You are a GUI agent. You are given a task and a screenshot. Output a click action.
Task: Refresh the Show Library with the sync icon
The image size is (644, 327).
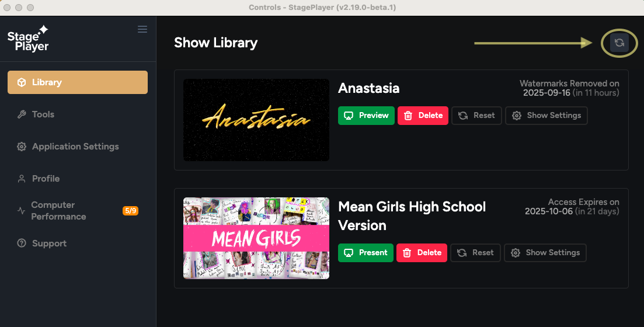click(619, 43)
